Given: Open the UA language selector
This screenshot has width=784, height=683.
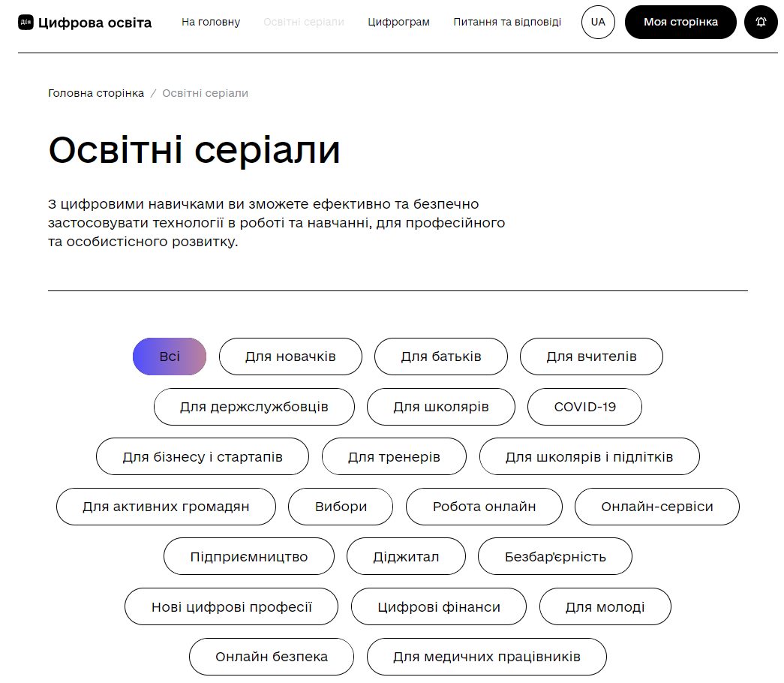Looking at the screenshot, I should pyautogui.click(x=598, y=22).
